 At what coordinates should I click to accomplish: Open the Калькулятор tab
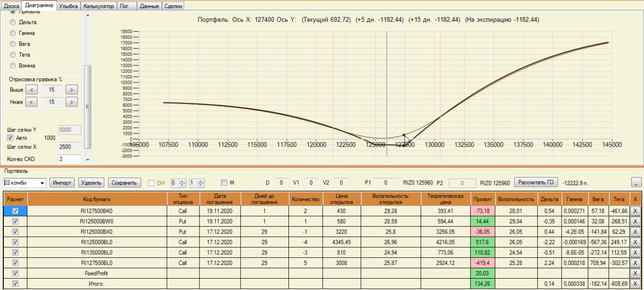point(99,6)
